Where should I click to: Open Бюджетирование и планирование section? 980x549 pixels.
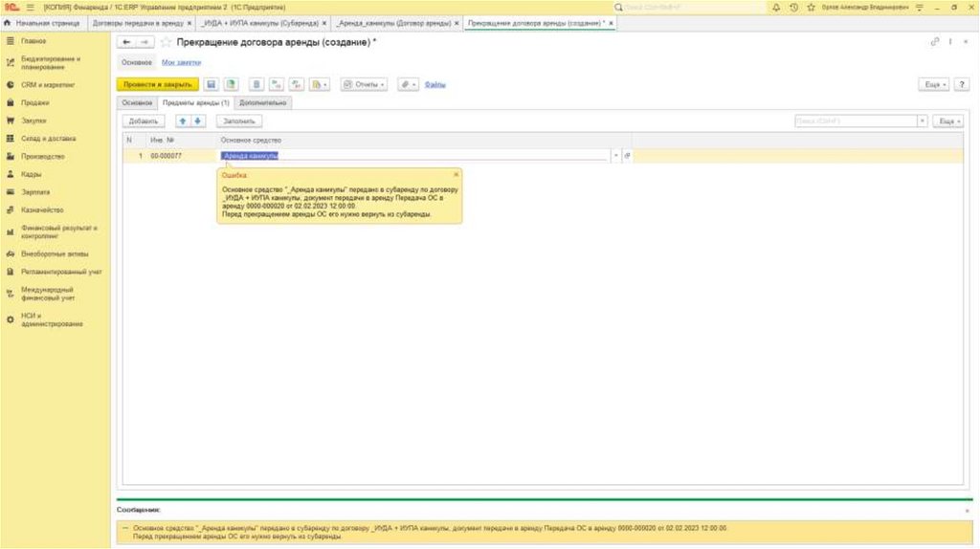click(x=50, y=62)
